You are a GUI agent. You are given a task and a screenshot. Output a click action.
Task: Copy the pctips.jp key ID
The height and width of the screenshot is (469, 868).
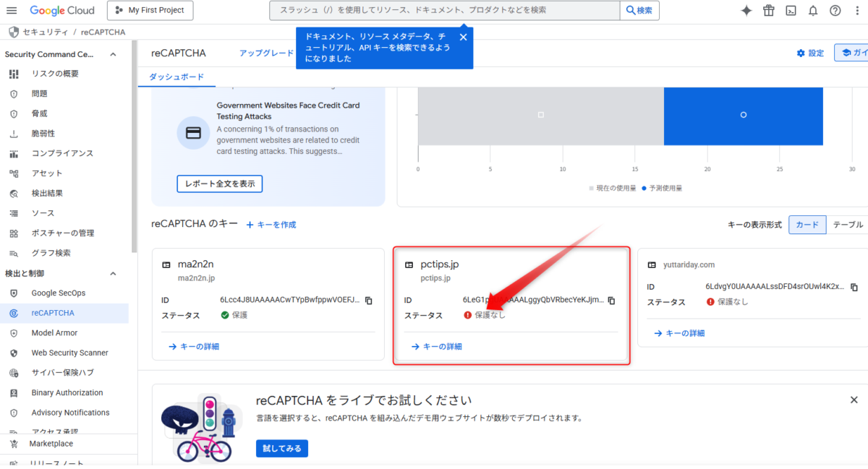pyautogui.click(x=610, y=299)
